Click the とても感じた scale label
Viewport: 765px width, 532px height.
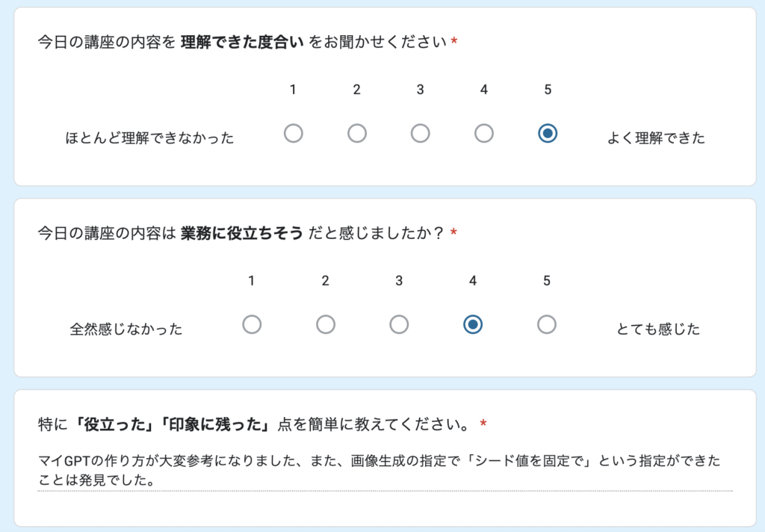[658, 329]
